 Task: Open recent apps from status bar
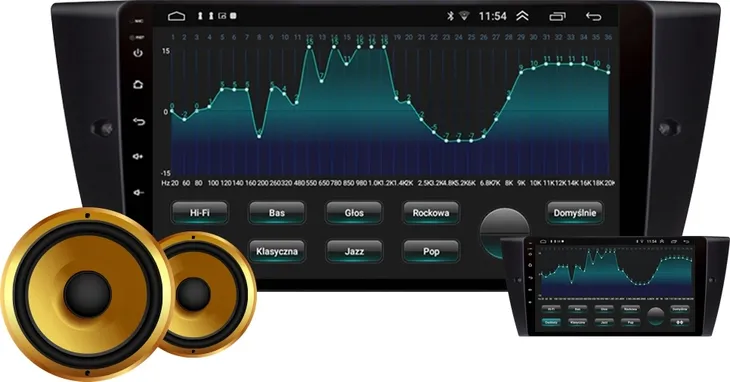click(x=557, y=17)
